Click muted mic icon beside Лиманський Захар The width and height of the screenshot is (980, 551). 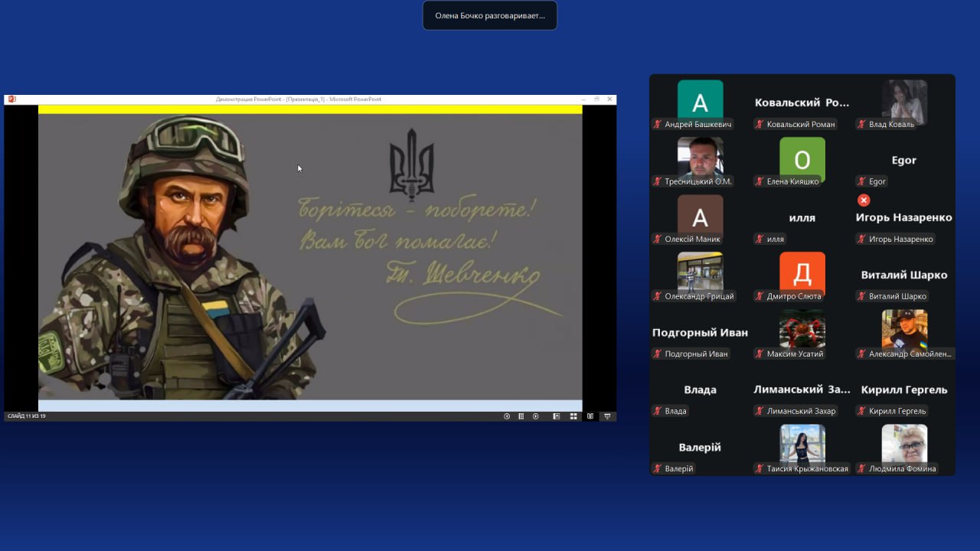pyautogui.click(x=759, y=411)
